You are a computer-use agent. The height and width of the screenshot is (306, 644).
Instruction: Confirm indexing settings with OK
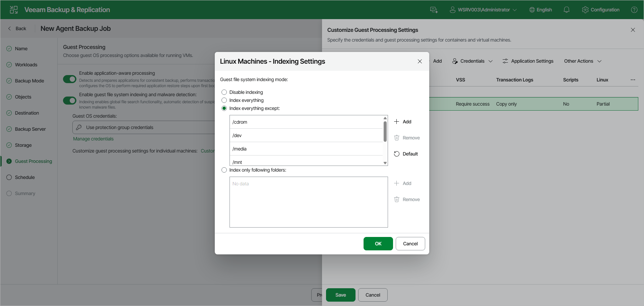(x=378, y=244)
